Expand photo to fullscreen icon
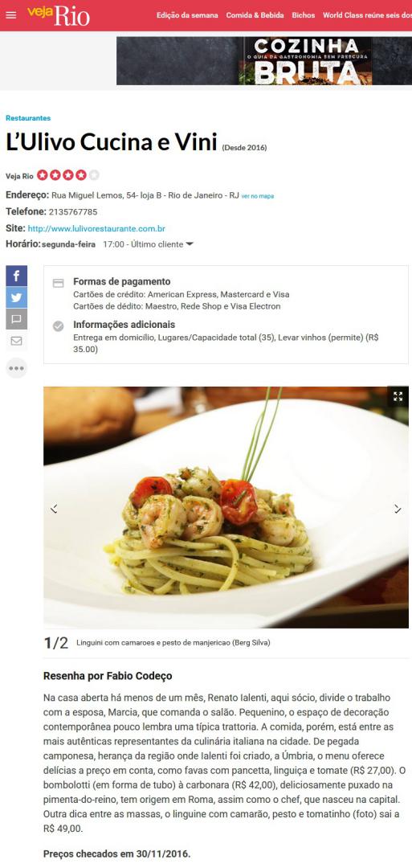The height and width of the screenshot is (868, 412). [x=398, y=396]
